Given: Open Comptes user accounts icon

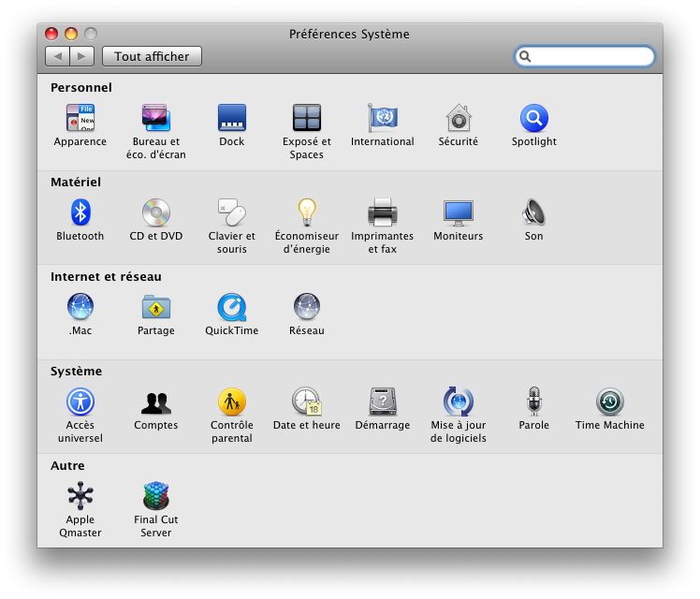Looking at the screenshot, I should (x=155, y=403).
